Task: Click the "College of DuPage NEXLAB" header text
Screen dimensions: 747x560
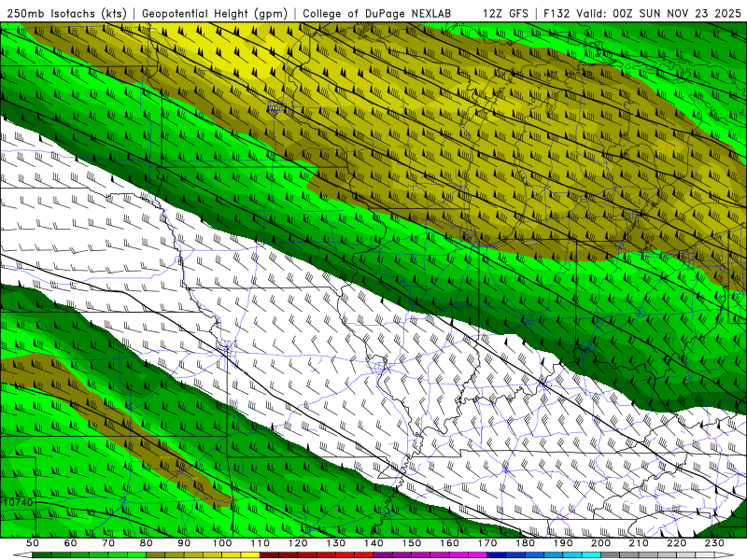Action: click(x=377, y=14)
